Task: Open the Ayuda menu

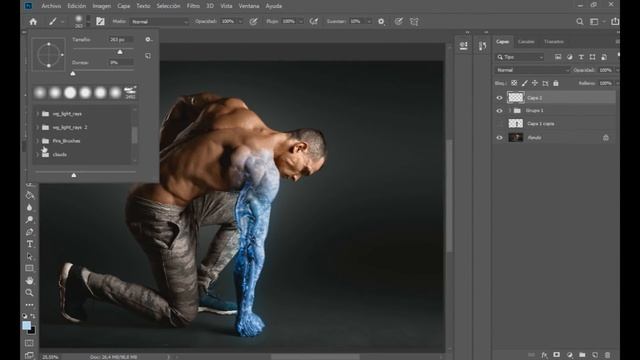Action: (x=273, y=6)
